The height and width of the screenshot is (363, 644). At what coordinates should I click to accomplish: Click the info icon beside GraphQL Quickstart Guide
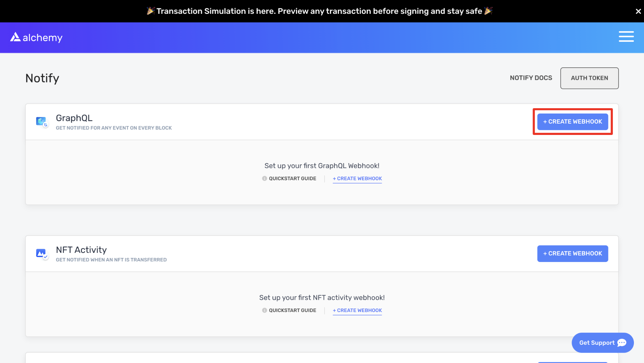point(264,178)
